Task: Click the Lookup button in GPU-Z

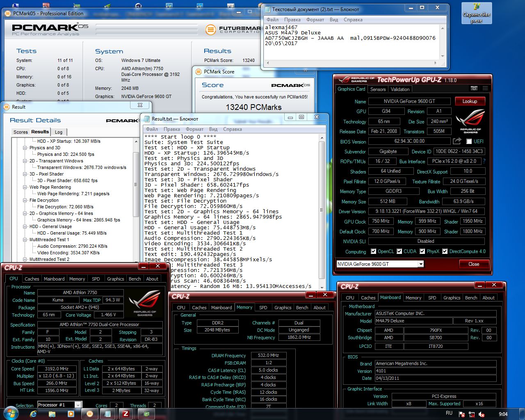Action: (470, 101)
